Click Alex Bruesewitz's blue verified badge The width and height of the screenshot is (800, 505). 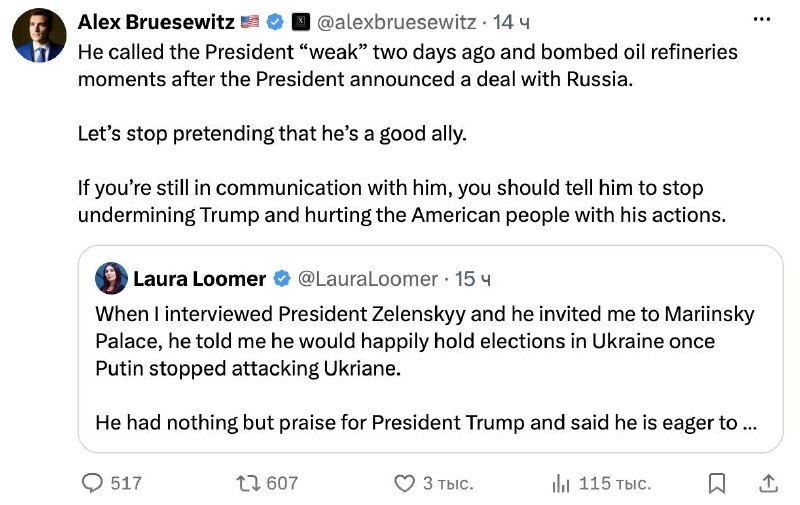coord(276,22)
